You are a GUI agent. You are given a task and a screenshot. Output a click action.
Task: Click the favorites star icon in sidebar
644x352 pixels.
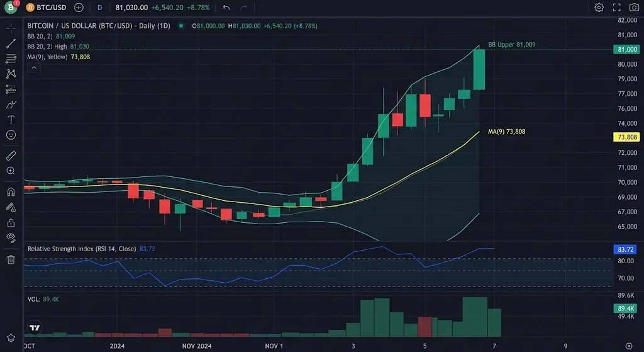(x=11, y=338)
